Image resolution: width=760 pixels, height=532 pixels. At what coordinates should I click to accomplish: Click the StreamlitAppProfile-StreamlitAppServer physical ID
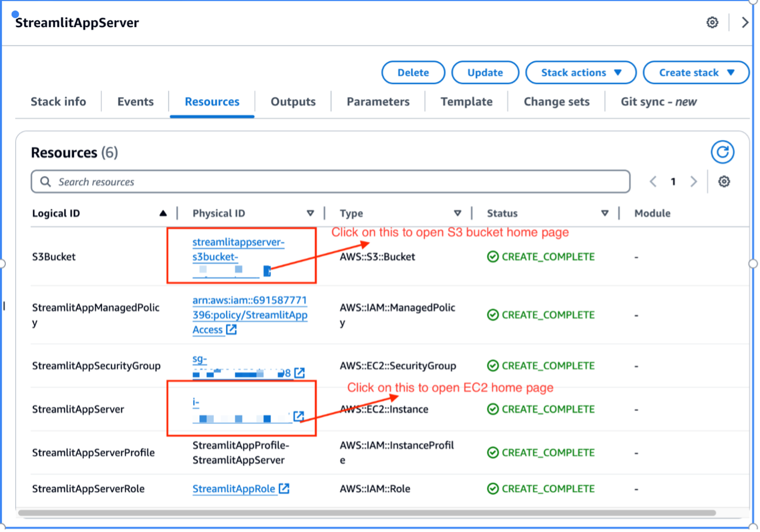click(x=241, y=452)
